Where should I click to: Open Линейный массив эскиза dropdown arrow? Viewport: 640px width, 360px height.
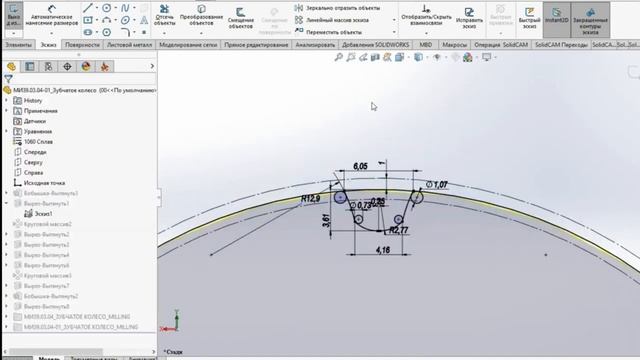click(x=394, y=20)
